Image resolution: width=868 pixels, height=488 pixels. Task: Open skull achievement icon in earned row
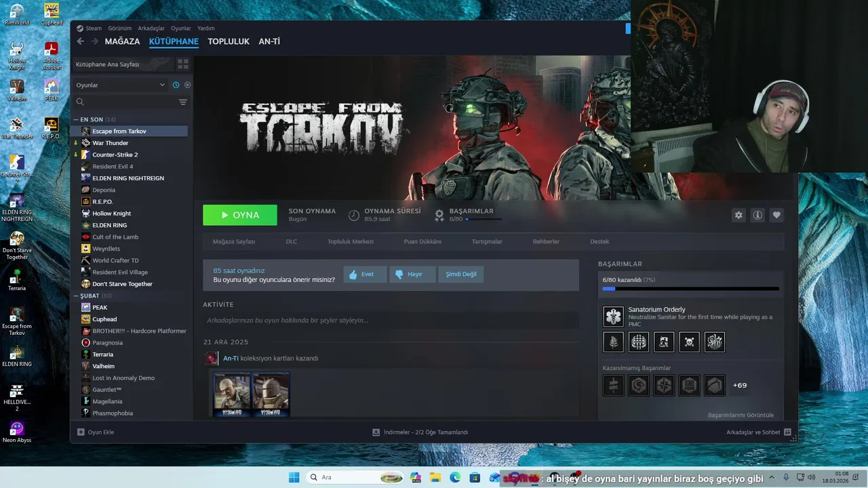tap(689, 342)
